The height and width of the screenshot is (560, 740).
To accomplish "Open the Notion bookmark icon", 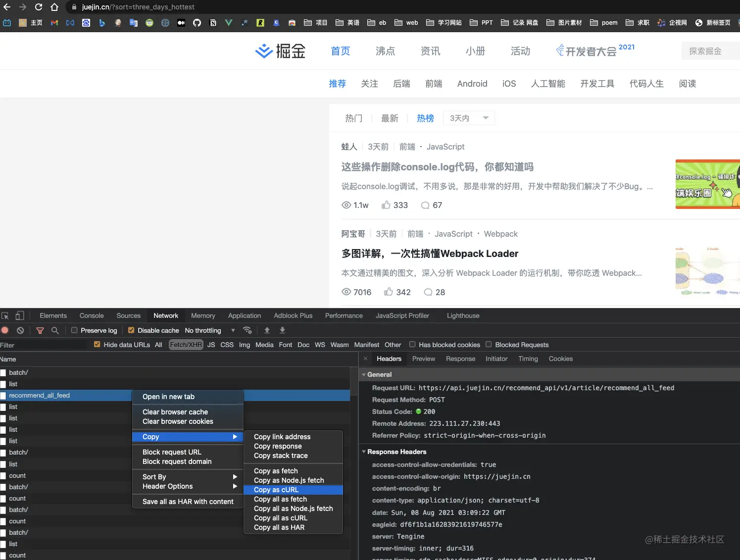I will click(x=213, y=23).
